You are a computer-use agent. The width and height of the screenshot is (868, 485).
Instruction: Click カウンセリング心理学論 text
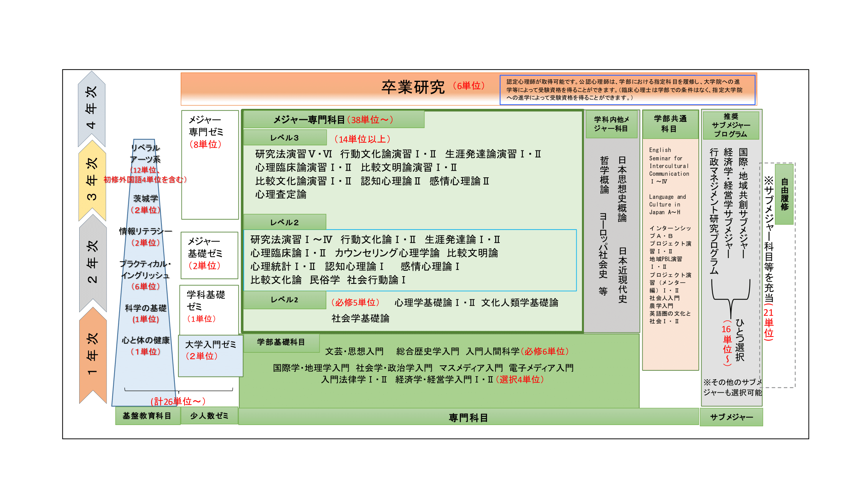click(387, 253)
